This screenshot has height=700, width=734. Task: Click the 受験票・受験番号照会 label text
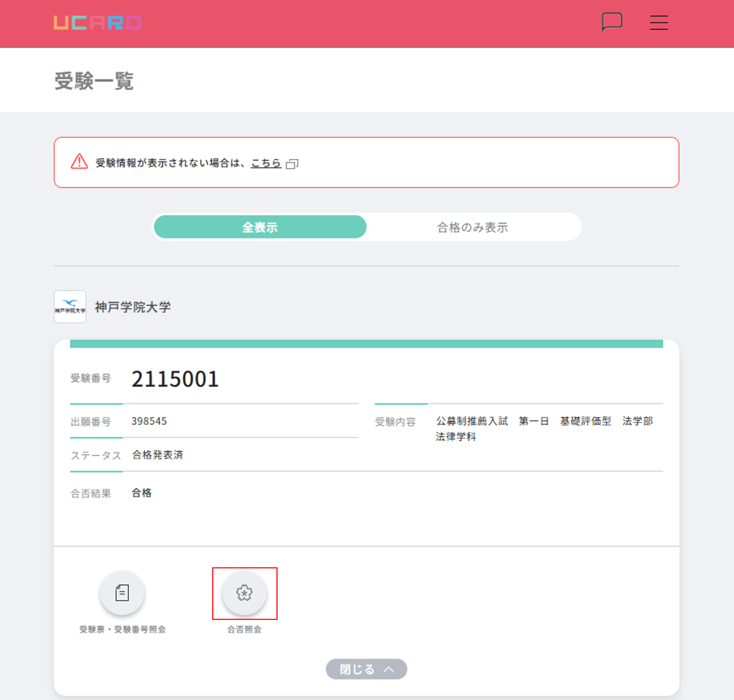pos(122,629)
